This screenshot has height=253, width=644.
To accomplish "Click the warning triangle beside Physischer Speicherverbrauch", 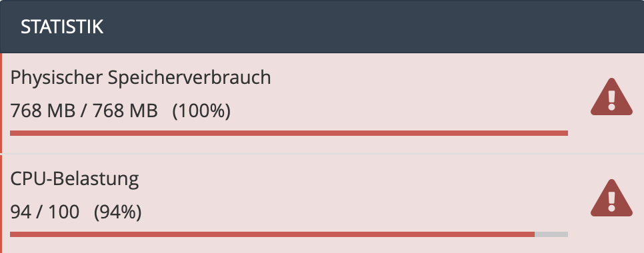I will pos(611,97).
